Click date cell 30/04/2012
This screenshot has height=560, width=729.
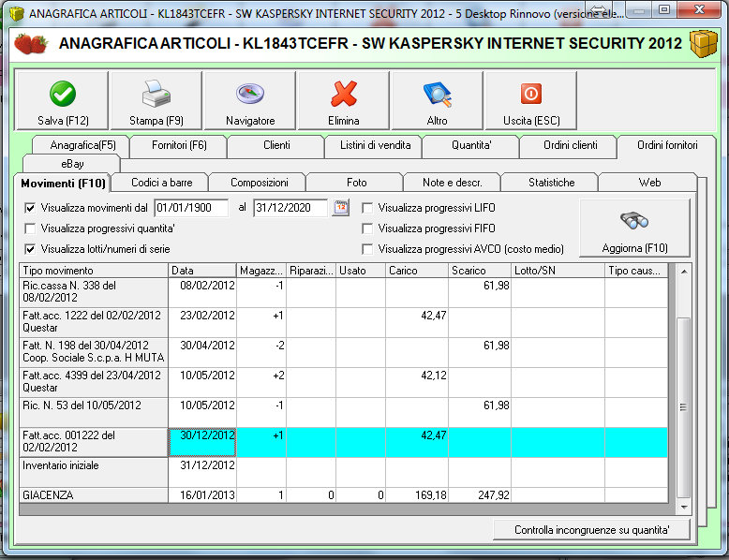tap(202, 352)
